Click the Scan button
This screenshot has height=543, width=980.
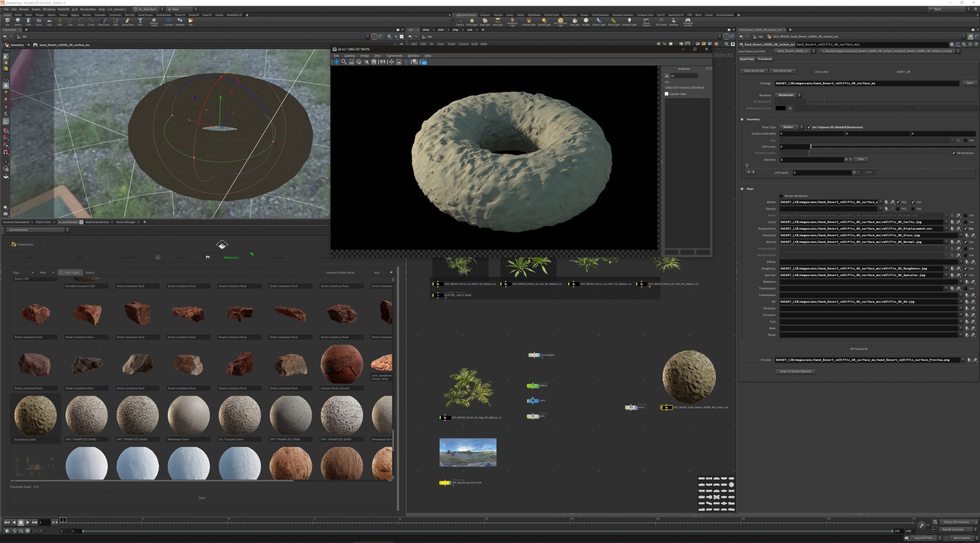pyautogui.click(x=202, y=498)
